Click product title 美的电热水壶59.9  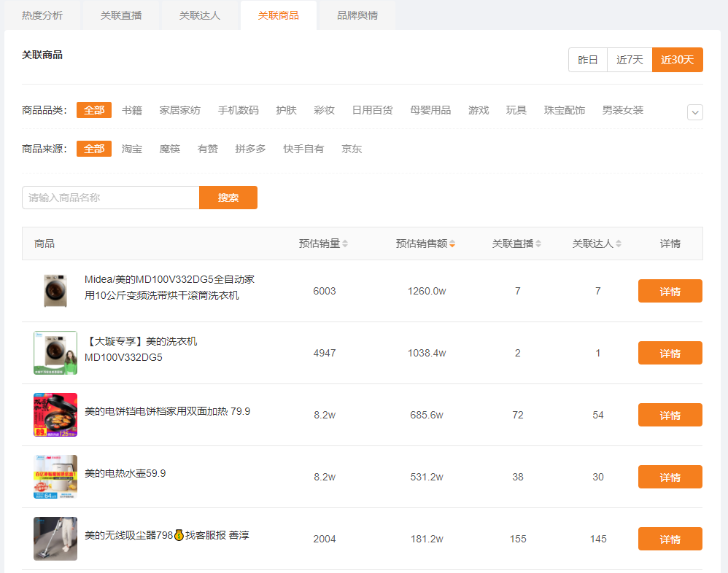tap(125, 473)
